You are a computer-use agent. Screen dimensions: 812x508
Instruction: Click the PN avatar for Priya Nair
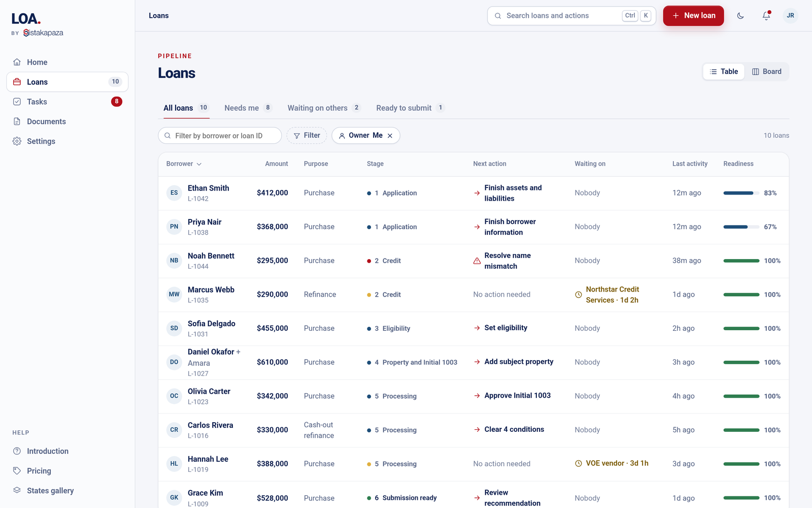click(174, 227)
